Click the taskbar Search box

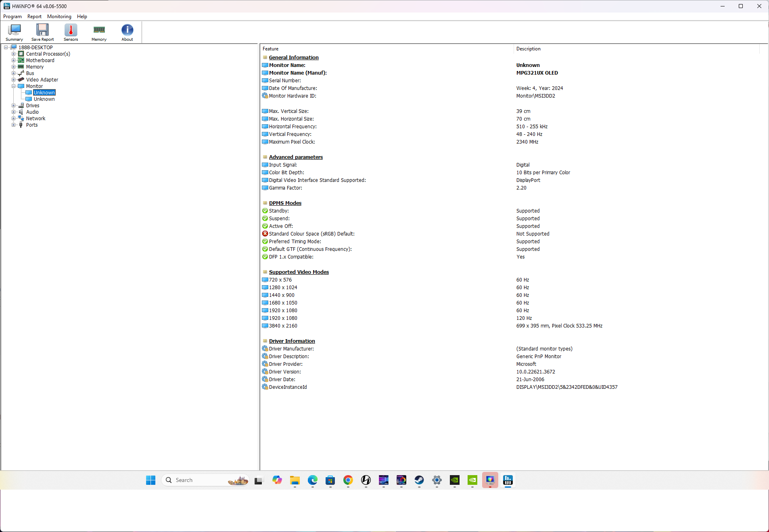click(x=205, y=480)
